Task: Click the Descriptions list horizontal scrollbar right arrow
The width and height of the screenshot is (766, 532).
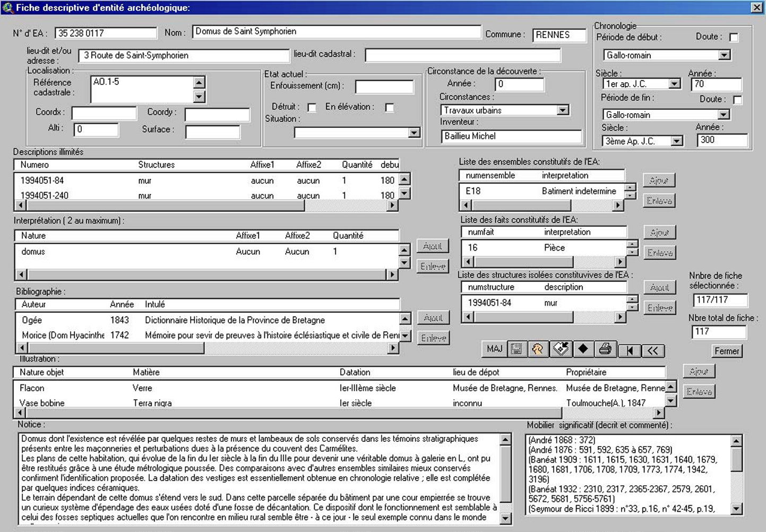Action: (392, 205)
